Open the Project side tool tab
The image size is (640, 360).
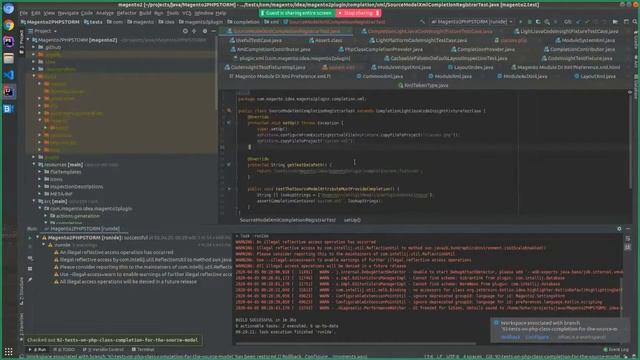[22, 42]
